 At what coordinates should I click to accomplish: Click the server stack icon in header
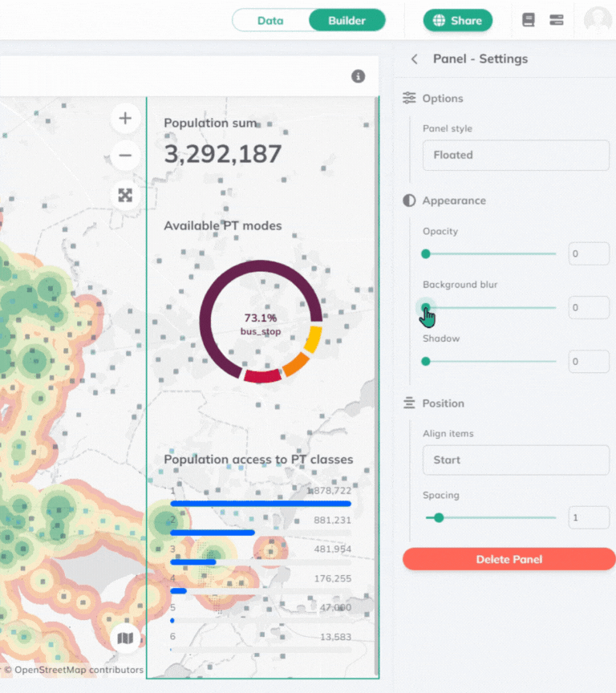(557, 20)
